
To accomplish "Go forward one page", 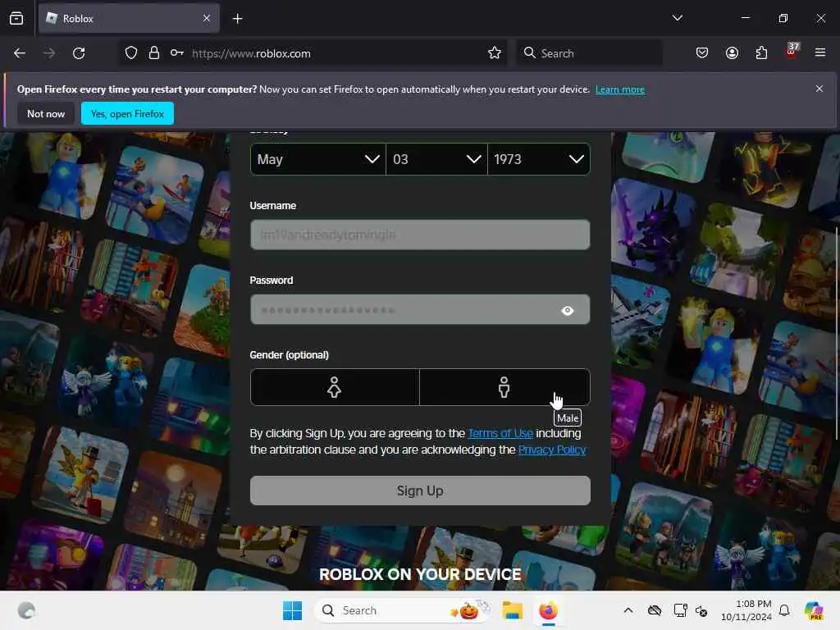I will tap(49, 53).
